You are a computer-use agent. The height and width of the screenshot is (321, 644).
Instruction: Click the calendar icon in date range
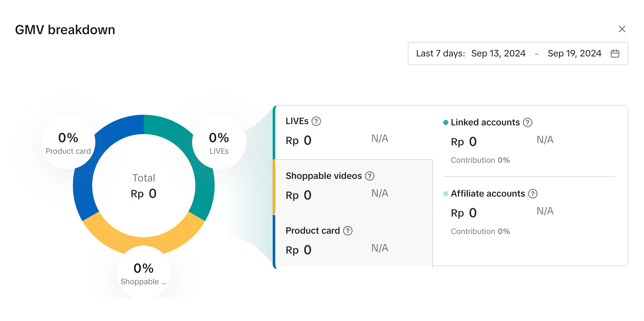tap(615, 53)
